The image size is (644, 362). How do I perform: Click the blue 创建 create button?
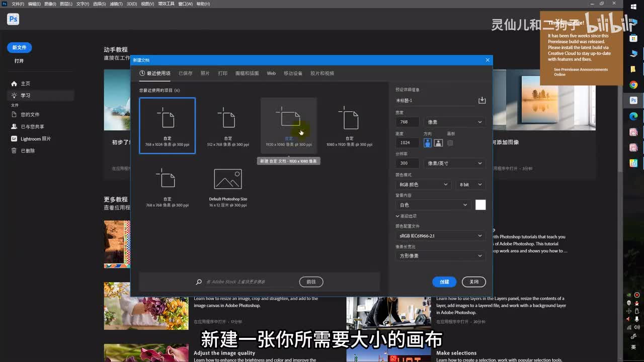(x=444, y=282)
